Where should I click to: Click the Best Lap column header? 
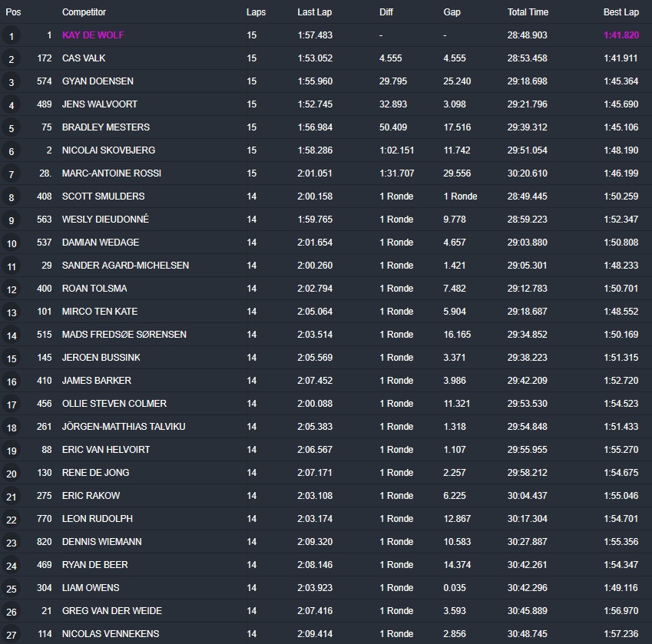pos(621,12)
